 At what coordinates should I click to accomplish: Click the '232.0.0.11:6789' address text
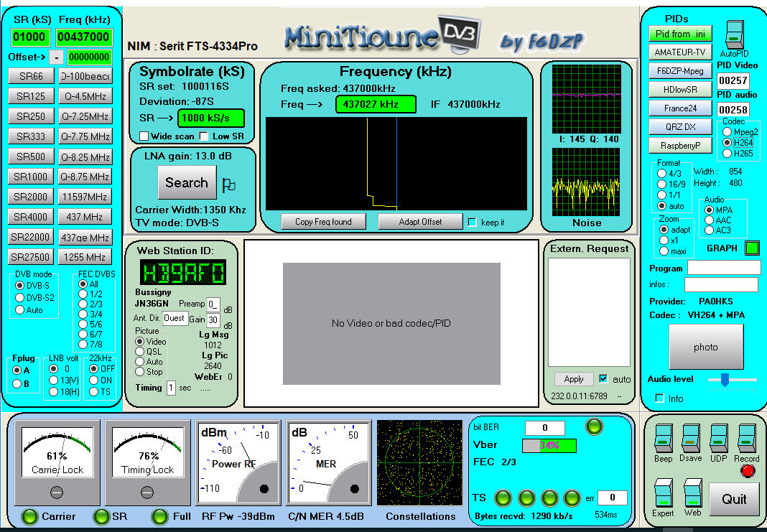[579, 396]
